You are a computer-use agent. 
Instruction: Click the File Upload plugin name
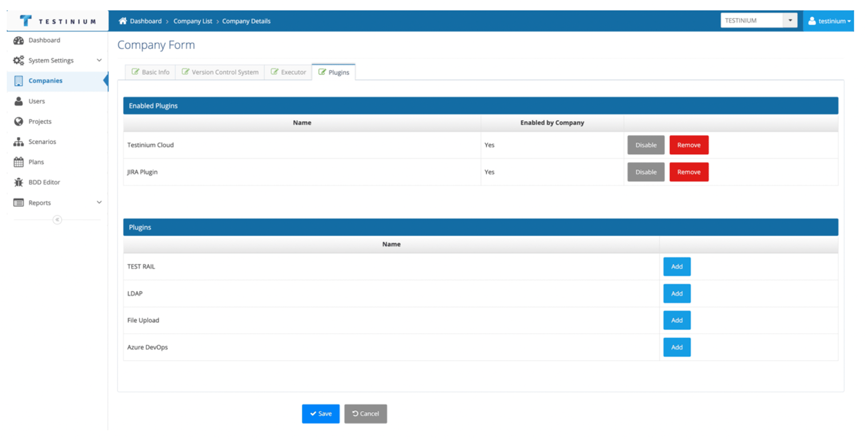pyautogui.click(x=143, y=320)
